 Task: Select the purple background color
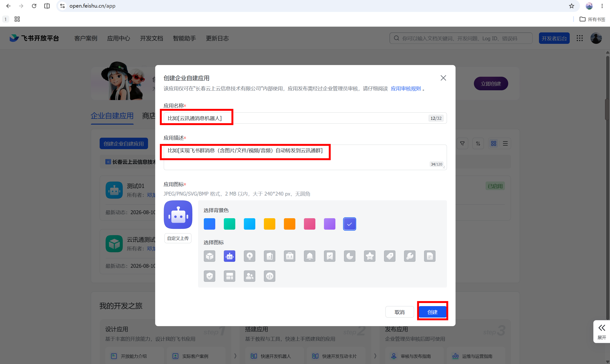point(329,224)
